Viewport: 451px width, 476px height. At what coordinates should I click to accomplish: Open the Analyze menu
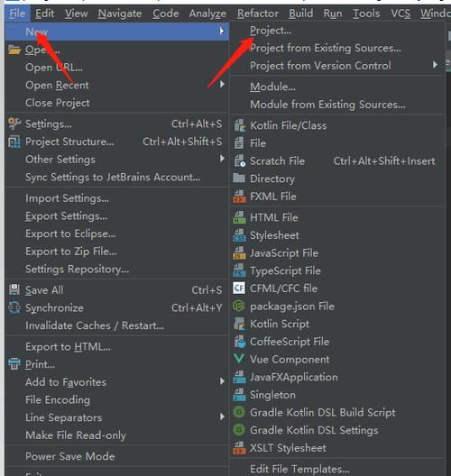coord(207,14)
